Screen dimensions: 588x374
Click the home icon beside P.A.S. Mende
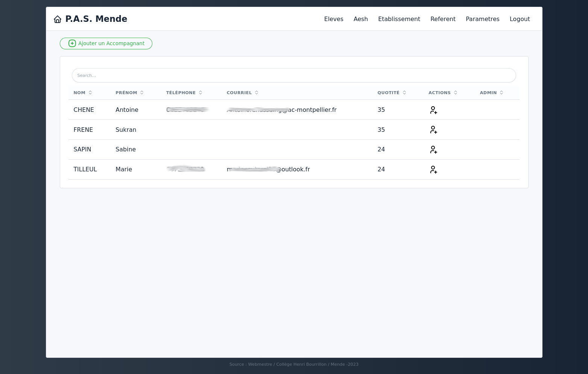[58, 19]
